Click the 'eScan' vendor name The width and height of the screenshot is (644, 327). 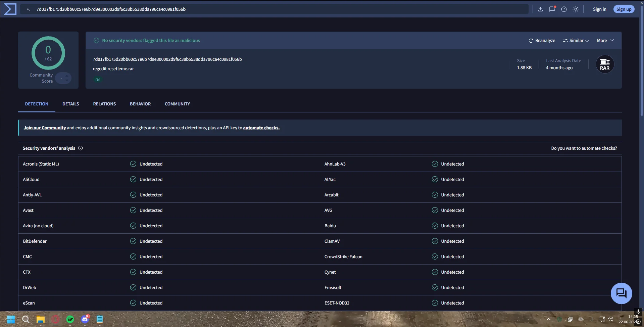pyautogui.click(x=29, y=303)
